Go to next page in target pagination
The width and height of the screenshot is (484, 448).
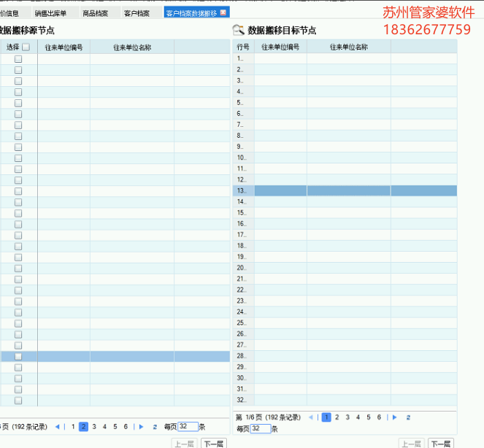[x=394, y=417]
